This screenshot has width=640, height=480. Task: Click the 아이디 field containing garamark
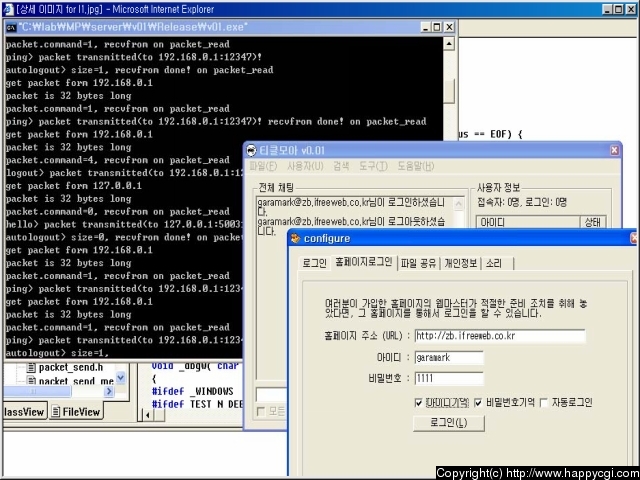click(x=449, y=358)
